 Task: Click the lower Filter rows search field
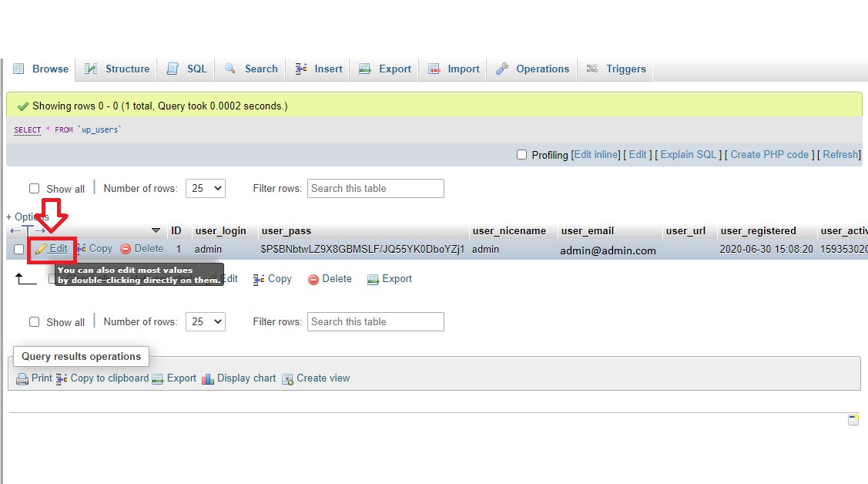tap(376, 321)
